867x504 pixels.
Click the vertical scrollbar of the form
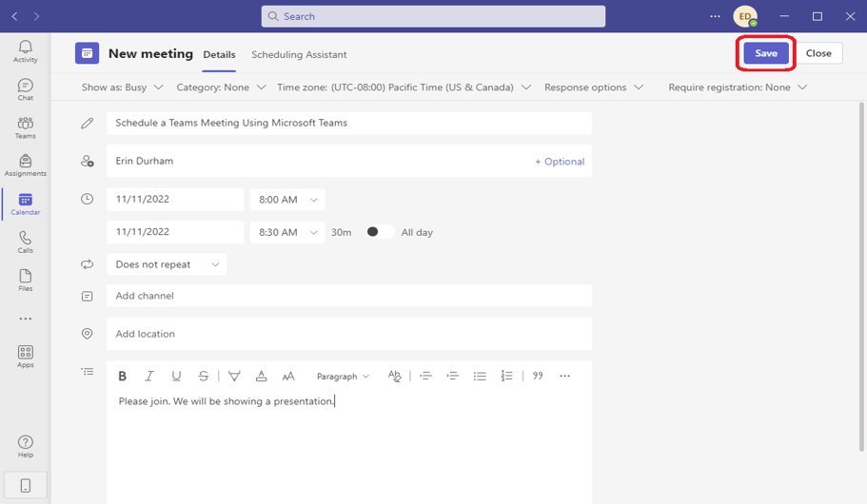point(861,277)
